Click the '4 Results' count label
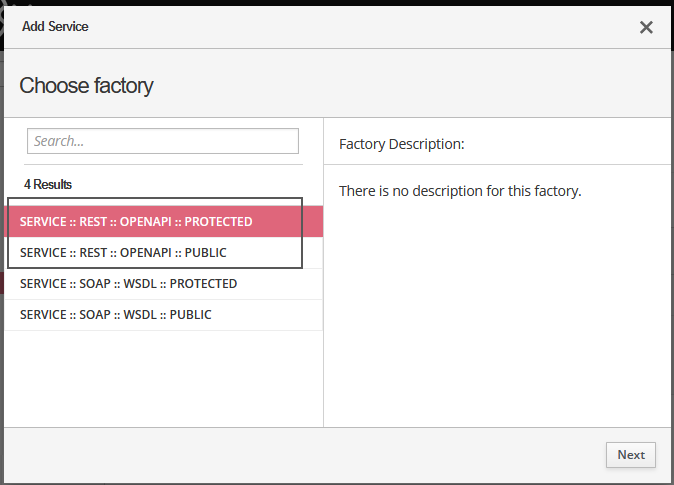 [48, 185]
